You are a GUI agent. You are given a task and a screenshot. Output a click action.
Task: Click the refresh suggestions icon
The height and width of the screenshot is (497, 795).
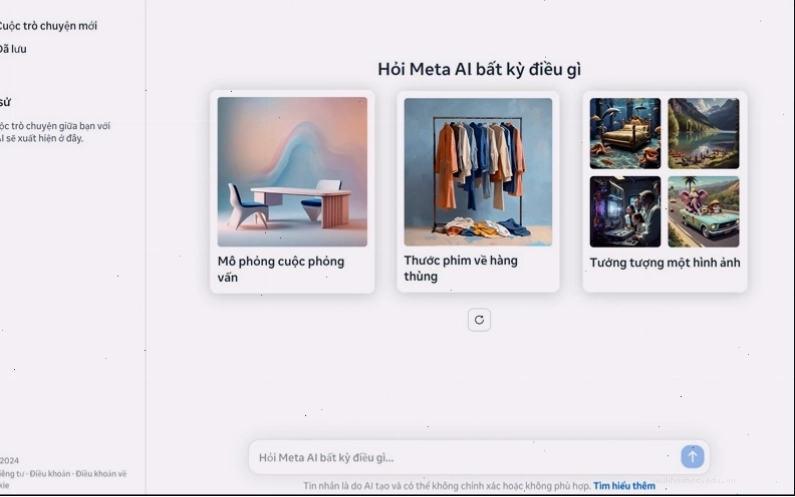pos(479,320)
